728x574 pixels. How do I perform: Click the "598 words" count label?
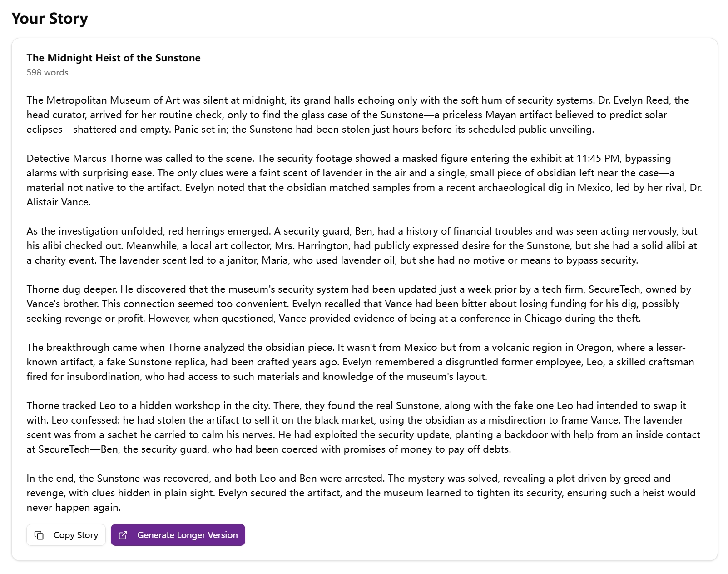pos(47,72)
